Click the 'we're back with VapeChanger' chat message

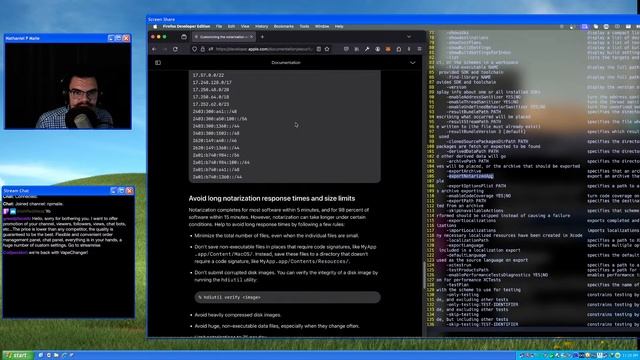pyautogui.click(x=46, y=253)
